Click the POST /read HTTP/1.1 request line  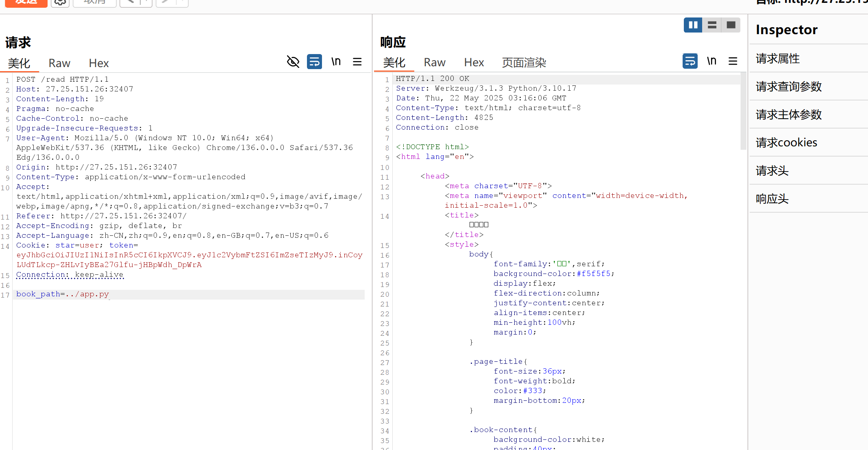click(x=63, y=79)
